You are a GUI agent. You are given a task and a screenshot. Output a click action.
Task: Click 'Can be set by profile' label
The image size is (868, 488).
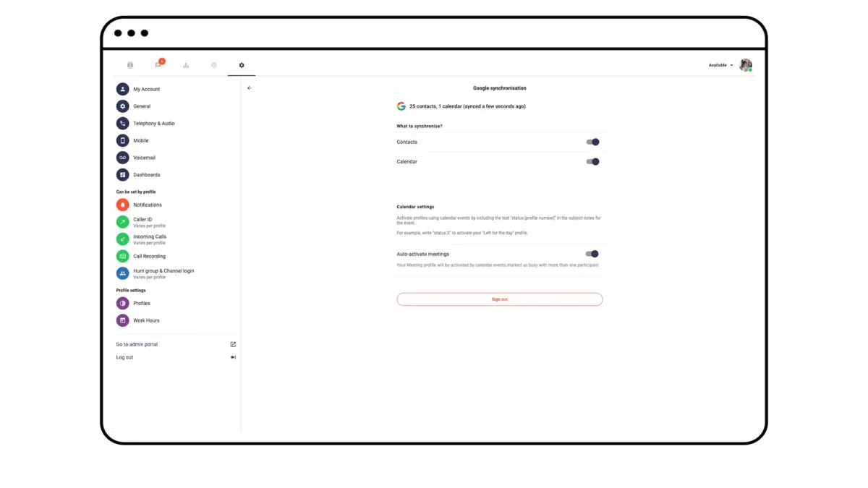coord(136,192)
